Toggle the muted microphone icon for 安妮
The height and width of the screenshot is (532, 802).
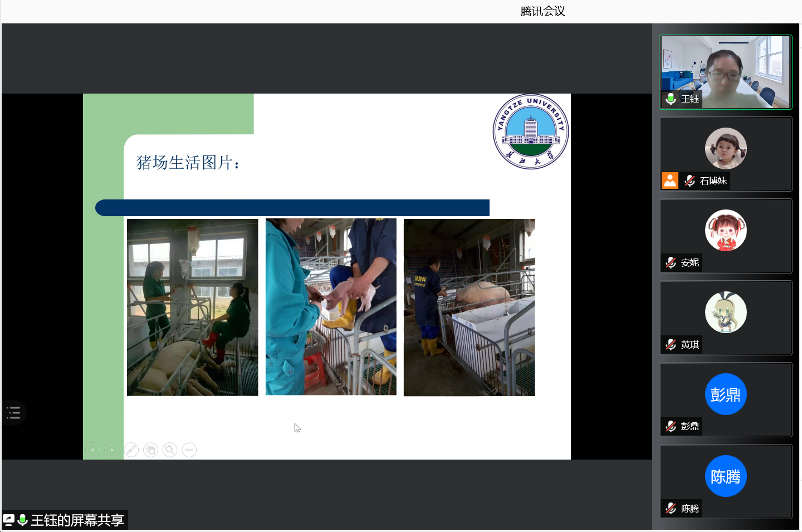pos(671,262)
